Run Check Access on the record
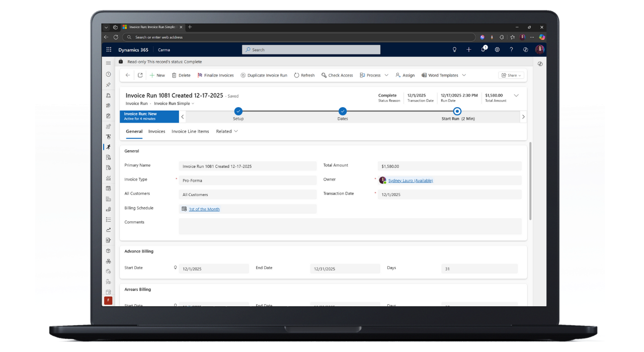 (x=337, y=75)
